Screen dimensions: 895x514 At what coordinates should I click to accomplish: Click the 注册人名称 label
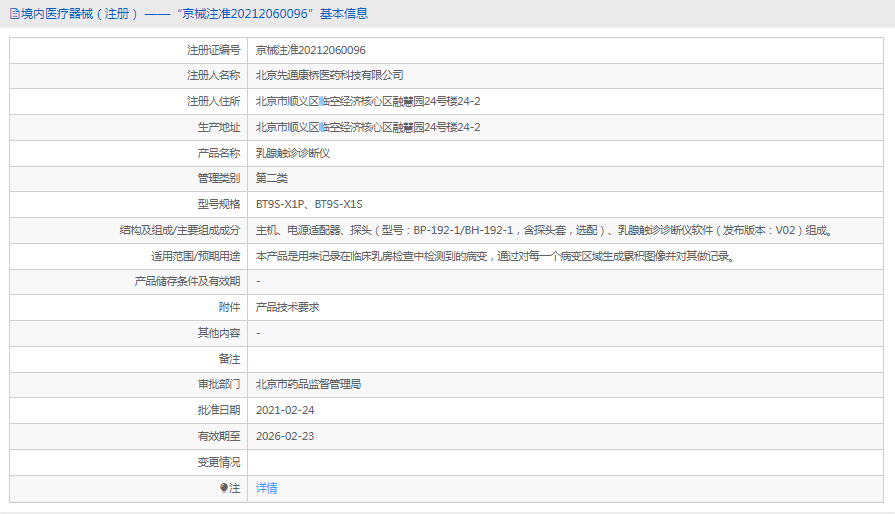[x=213, y=75]
